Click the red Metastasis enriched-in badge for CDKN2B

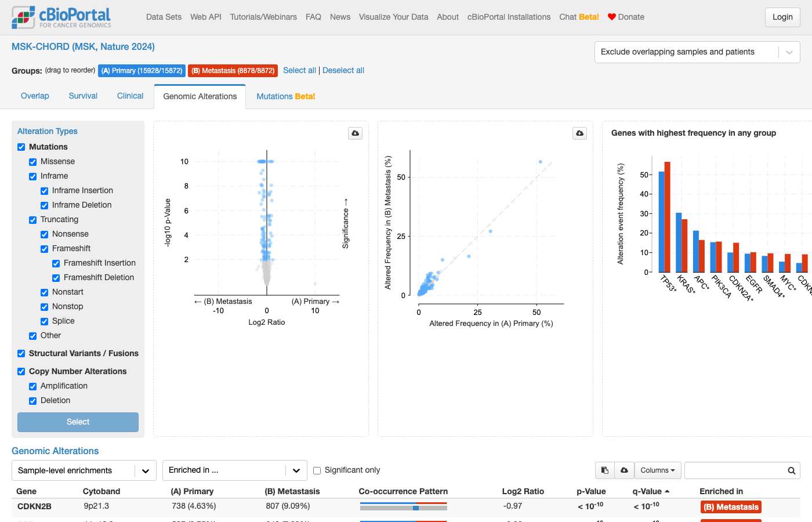click(731, 507)
